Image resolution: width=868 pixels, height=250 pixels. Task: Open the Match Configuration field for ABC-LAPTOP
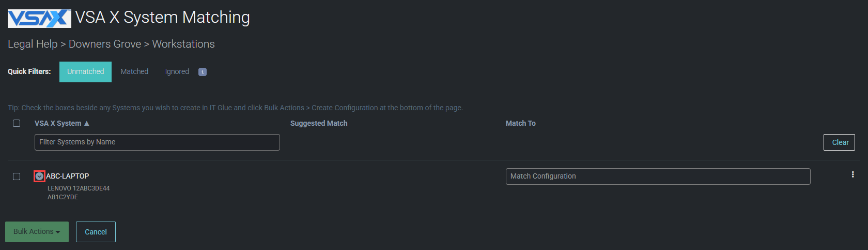point(657,177)
